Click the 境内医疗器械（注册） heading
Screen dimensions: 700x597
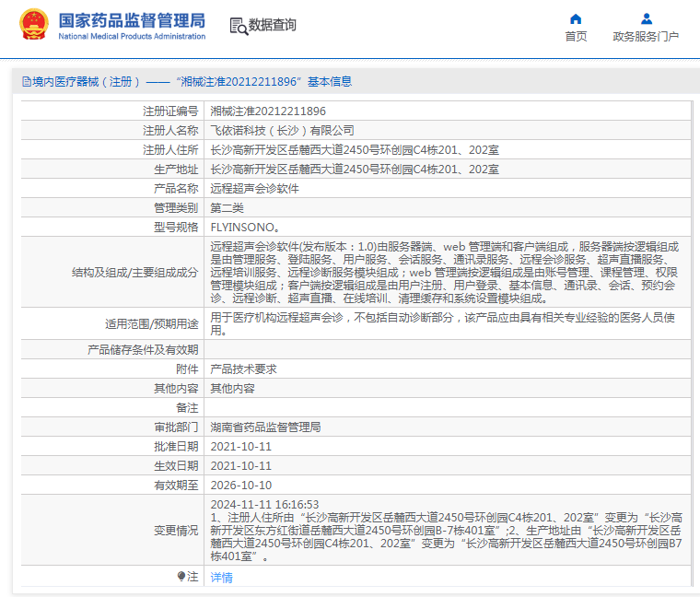(x=86, y=82)
